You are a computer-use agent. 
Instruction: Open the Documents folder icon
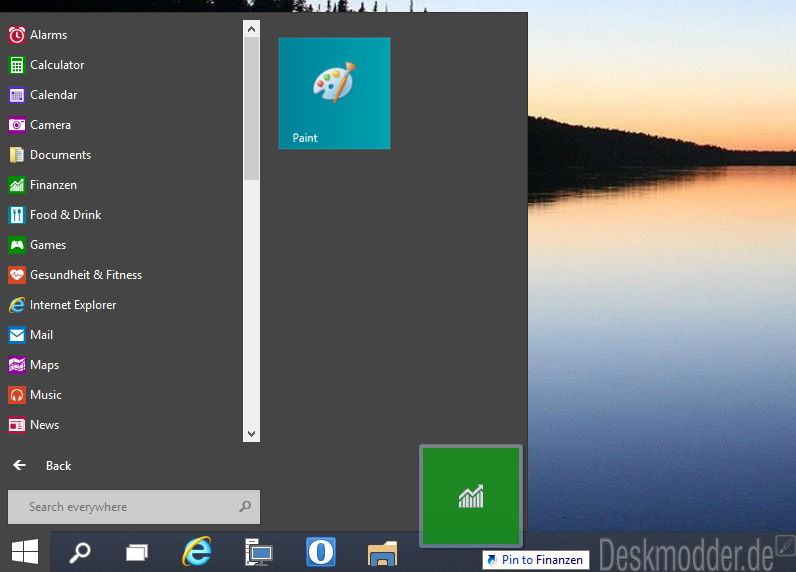click(17, 155)
